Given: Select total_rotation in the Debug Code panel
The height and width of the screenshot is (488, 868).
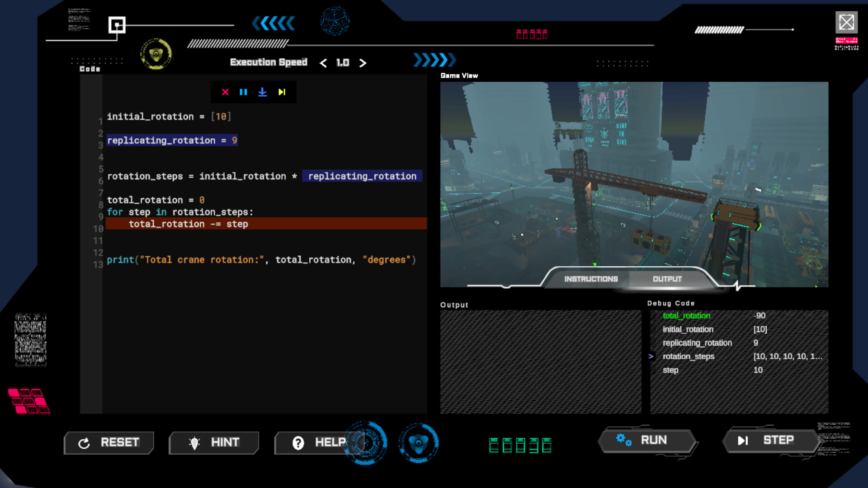Looking at the screenshot, I should click(686, 315).
